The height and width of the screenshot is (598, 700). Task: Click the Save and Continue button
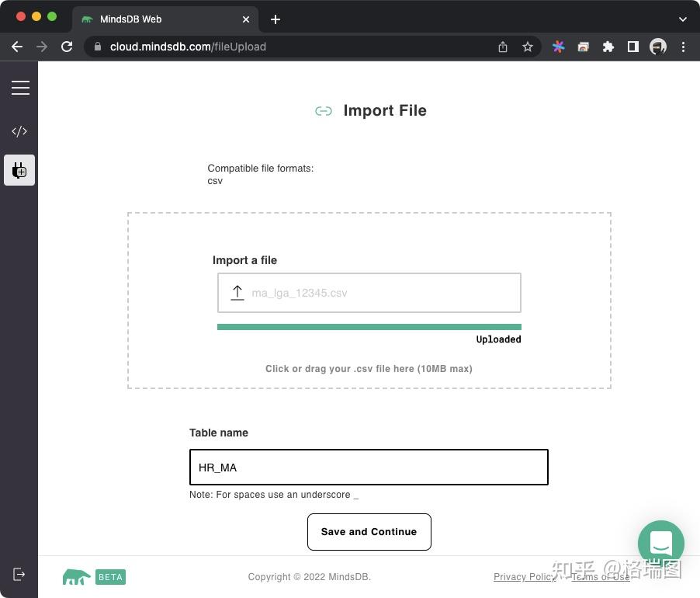(x=369, y=532)
